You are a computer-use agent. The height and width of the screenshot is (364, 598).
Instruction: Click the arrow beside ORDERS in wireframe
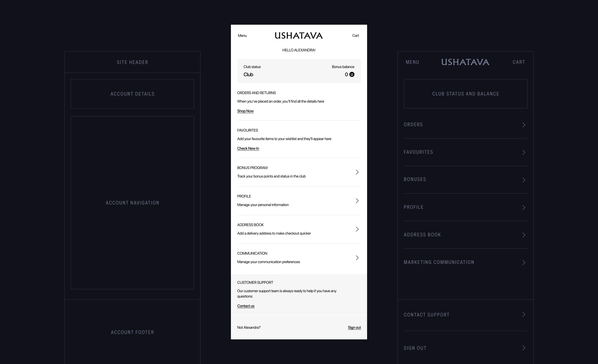(x=524, y=125)
